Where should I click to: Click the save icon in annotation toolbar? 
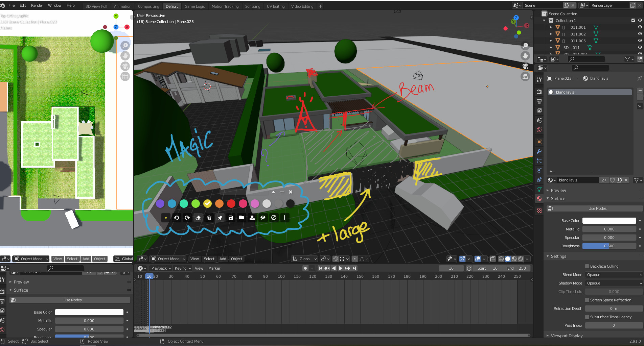click(x=231, y=218)
